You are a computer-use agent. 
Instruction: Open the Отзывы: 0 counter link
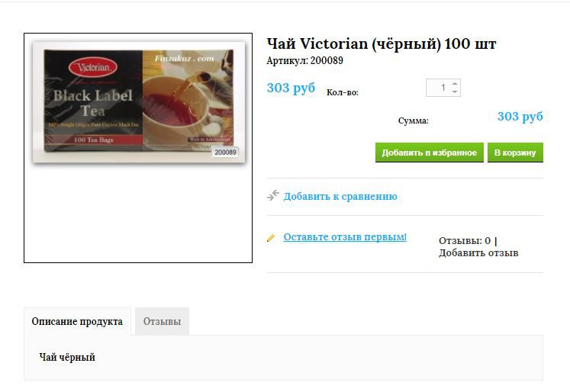(465, 240)
